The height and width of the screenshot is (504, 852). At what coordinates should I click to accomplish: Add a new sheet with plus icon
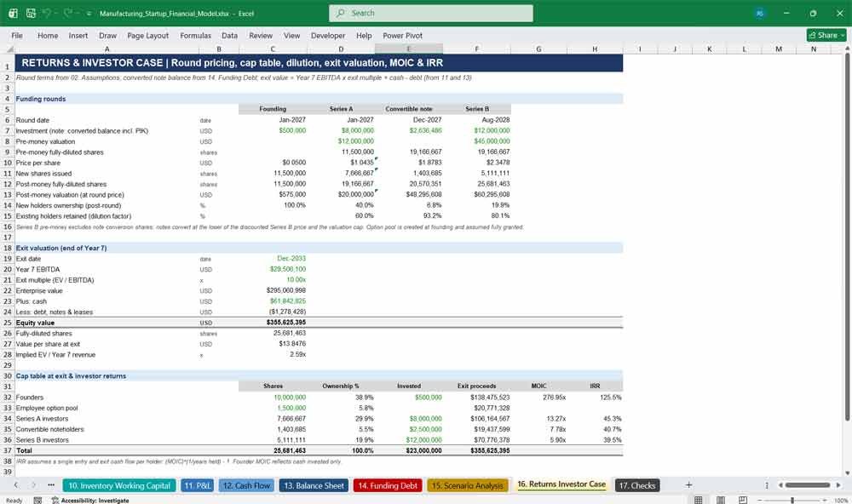click(688, 485)
